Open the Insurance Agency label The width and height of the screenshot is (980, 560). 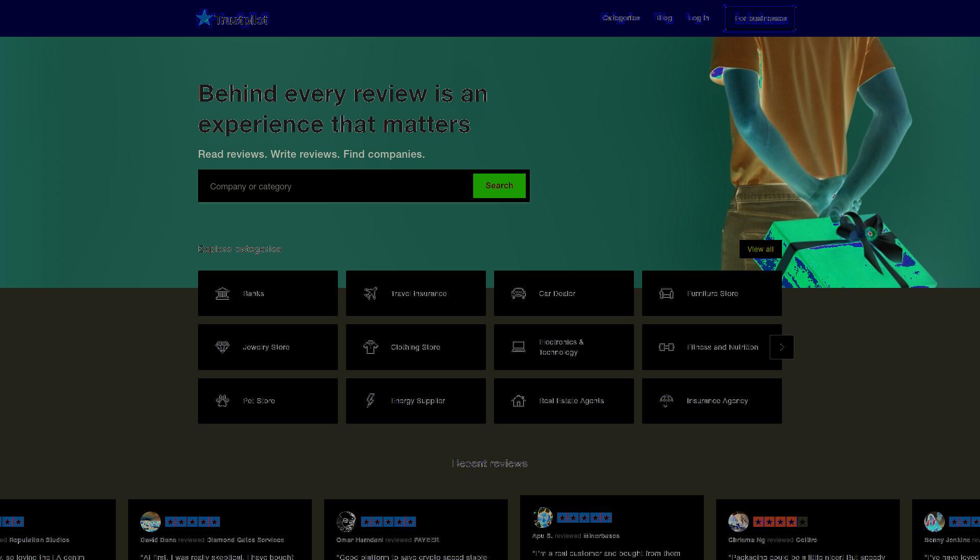coord(717,401)
